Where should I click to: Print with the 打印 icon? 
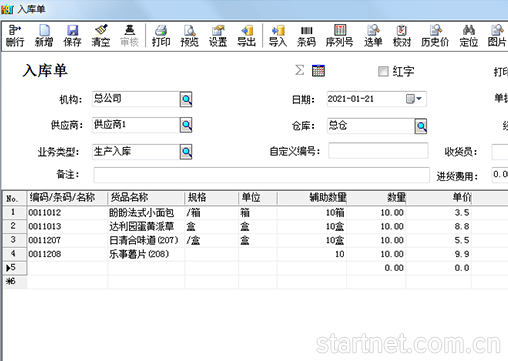click(x=161, y=36)
